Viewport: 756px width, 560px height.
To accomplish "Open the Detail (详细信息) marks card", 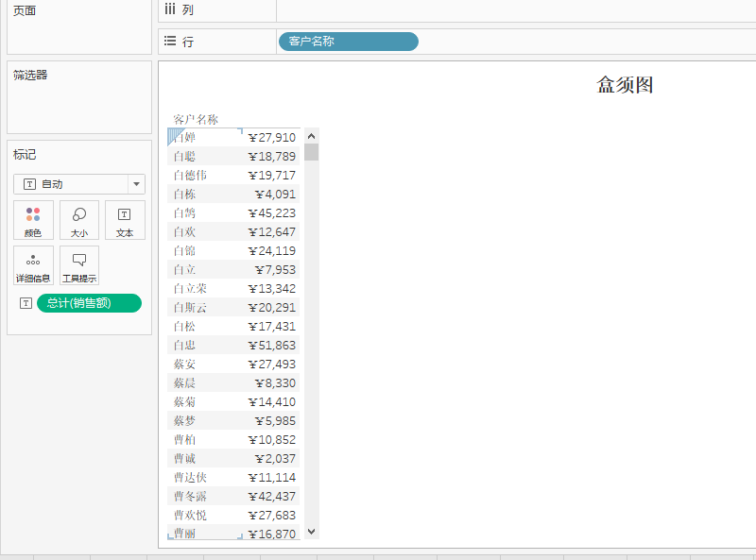I will (33, 265).
